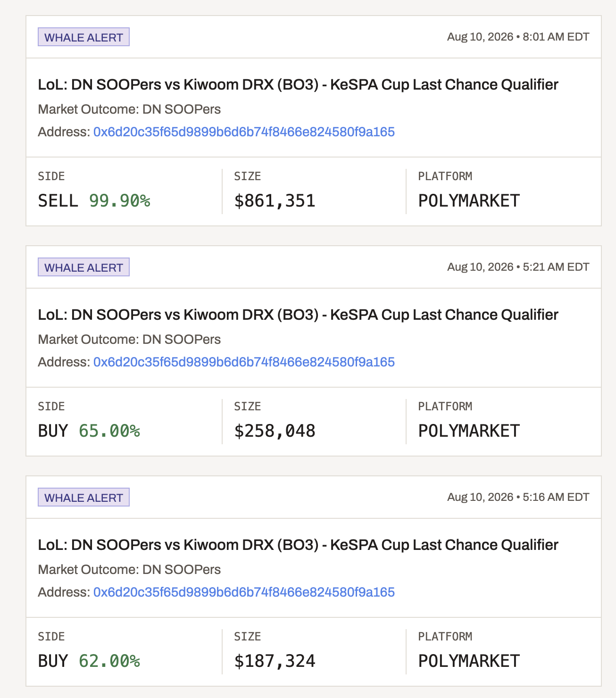The image size is (616, 698).
Task: Click the market title in the 5:16 AM alert
Action: pyautogui.click(x=298, y=545)
